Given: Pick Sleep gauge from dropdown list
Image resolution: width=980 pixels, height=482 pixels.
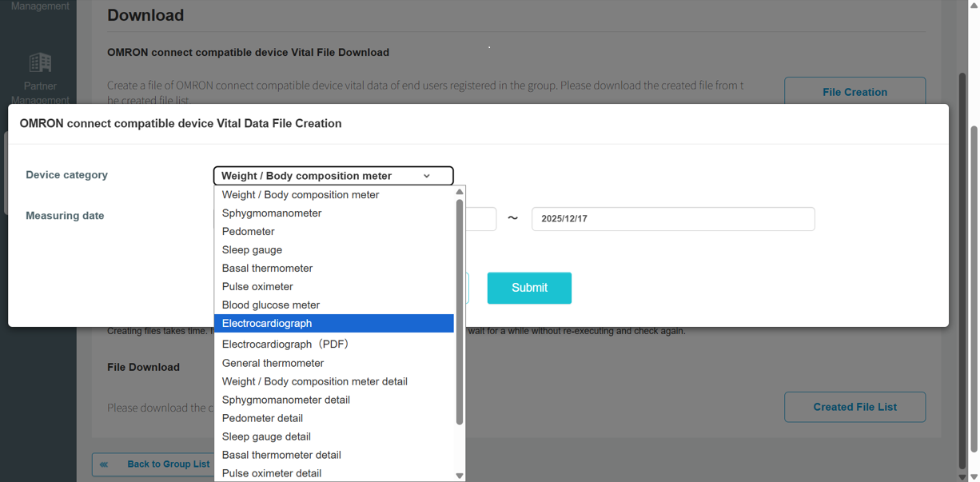Looking at the screenshot, I should [334, 250].
